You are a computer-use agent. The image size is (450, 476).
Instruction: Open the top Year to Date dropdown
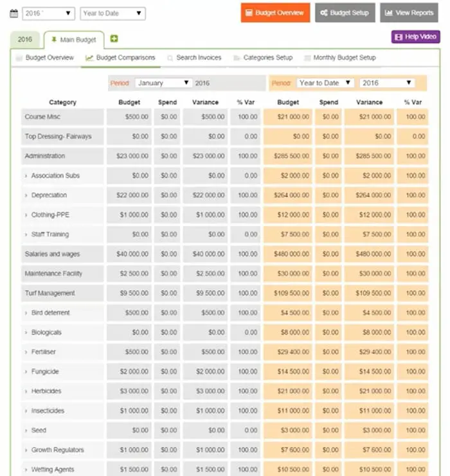click(x=113, y=13)
